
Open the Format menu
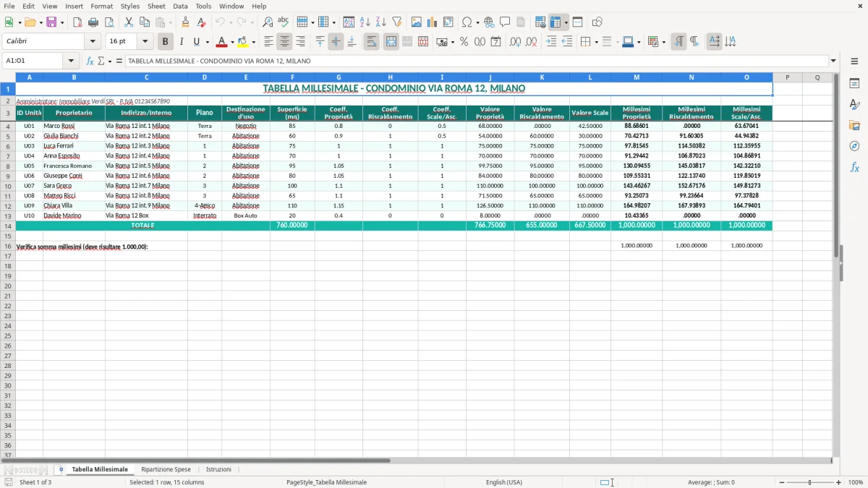point(101,6)
